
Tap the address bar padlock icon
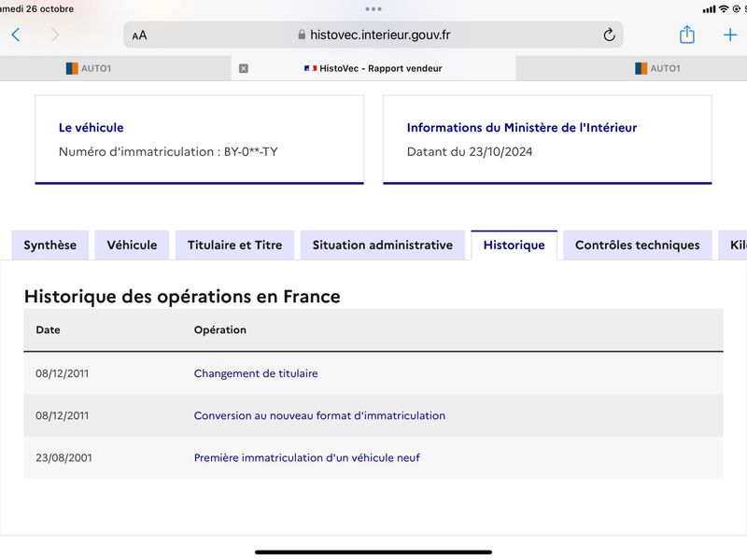(302, 35)
